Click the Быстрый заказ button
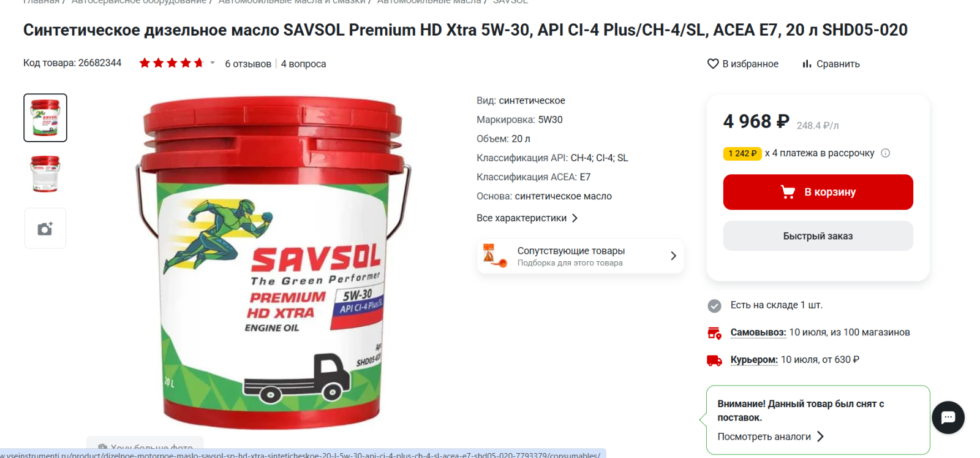 818,236
